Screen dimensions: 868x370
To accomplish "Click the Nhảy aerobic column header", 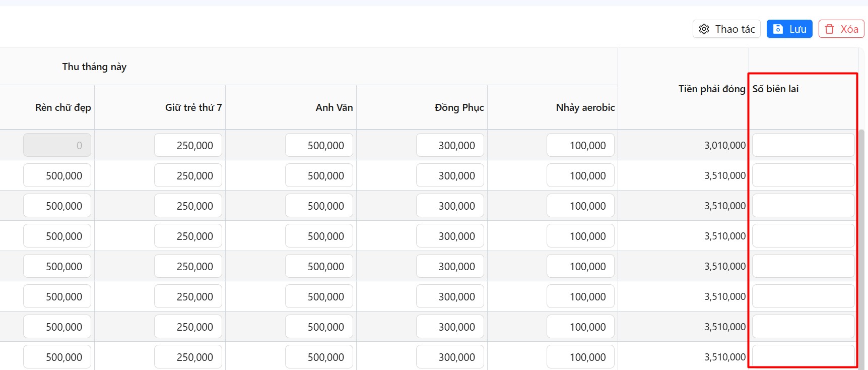I will click(x=585, y=108).
